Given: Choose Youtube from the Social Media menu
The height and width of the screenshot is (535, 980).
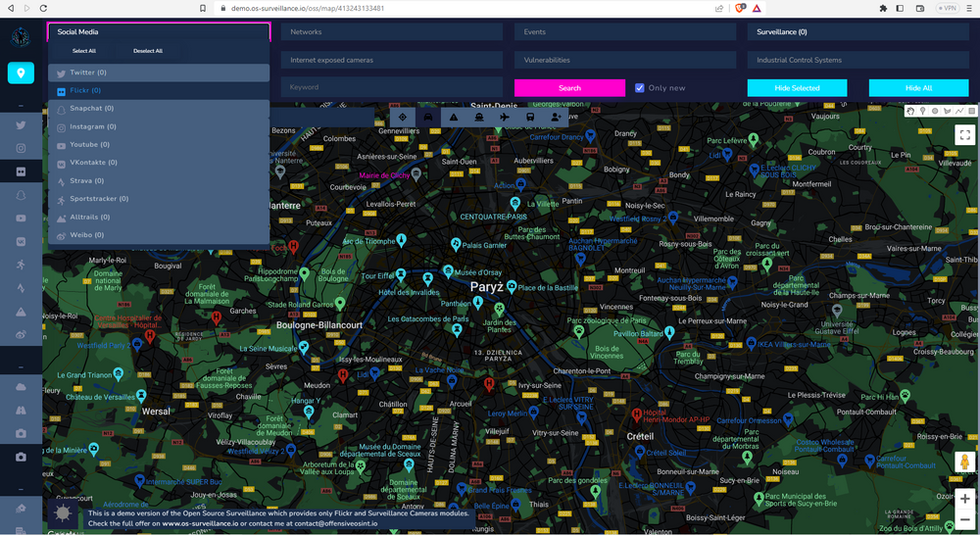Looking at the screenshot, I should coord(88,145).
